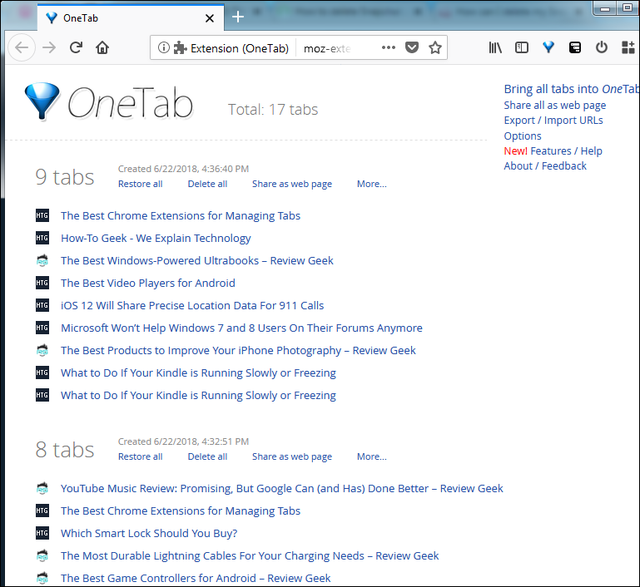Screen dimensions: 640x587
Task: Open YouTube Music Review link
Action: tap(282, 488)
